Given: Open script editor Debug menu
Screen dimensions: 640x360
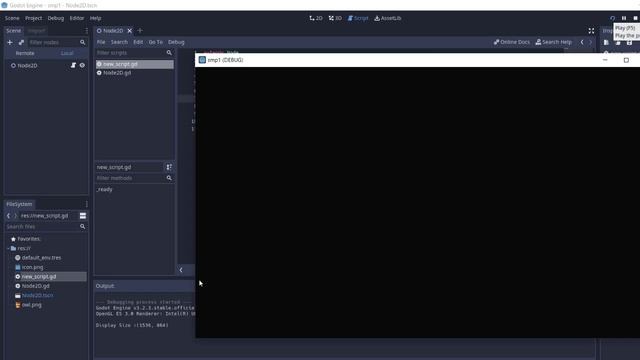Looking at the screenshot, I should (x=176, y=42).
